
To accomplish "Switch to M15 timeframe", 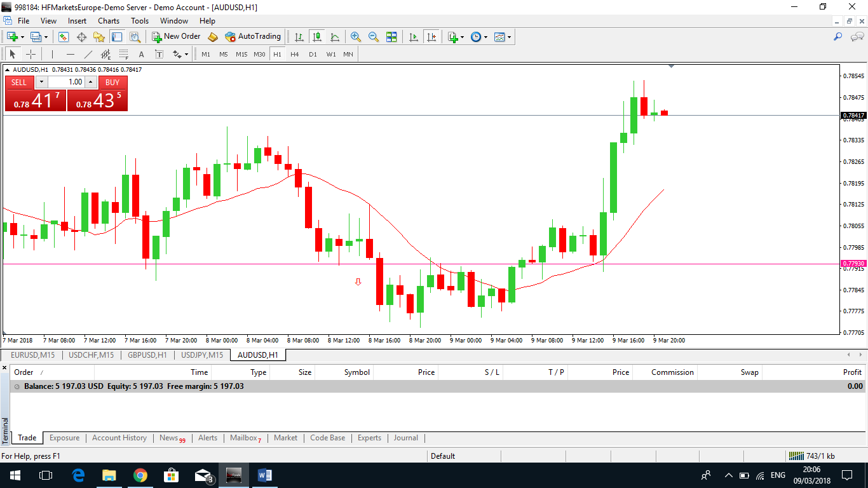I will coord(241,54).
